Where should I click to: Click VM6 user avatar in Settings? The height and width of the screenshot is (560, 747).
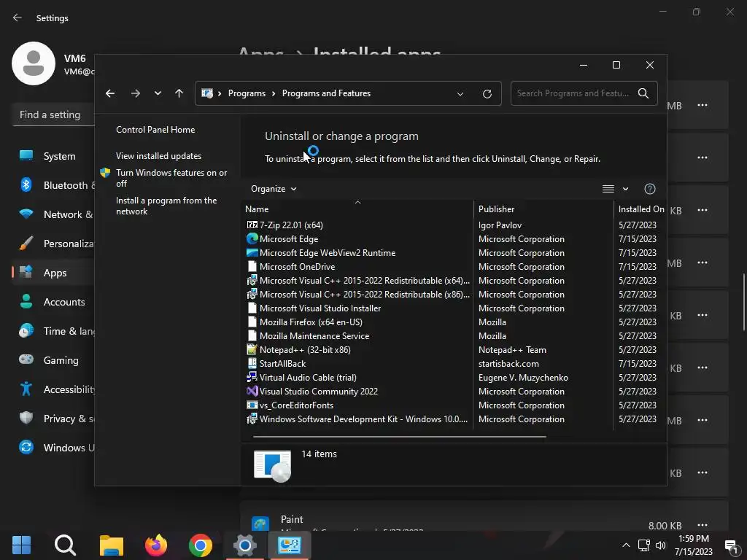[34, 63]
